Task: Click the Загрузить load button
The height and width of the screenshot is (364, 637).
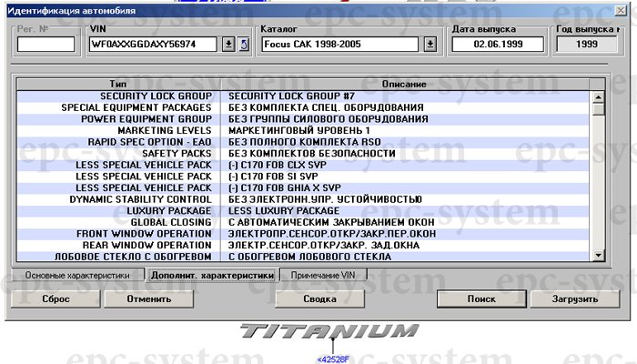Action: [x=575, y=299]
